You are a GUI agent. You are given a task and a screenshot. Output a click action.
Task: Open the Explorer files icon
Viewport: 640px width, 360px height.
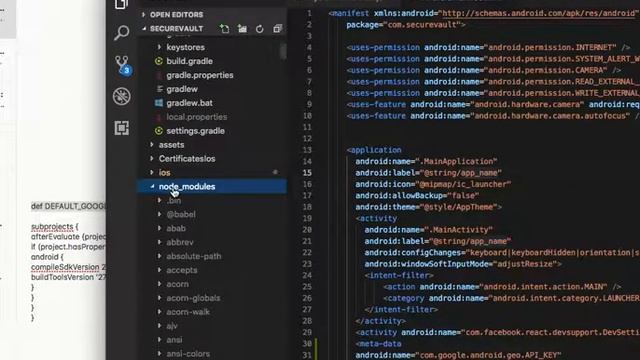(121, 4)
